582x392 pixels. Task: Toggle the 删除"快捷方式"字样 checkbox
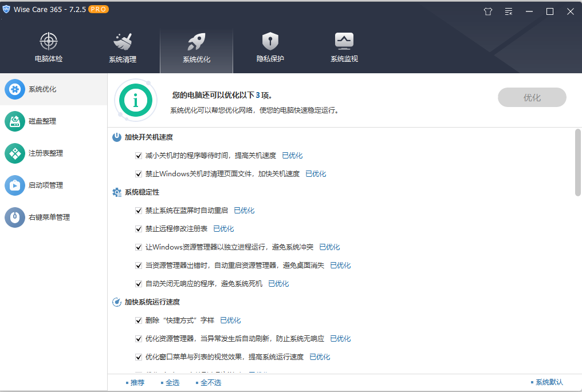139,320
